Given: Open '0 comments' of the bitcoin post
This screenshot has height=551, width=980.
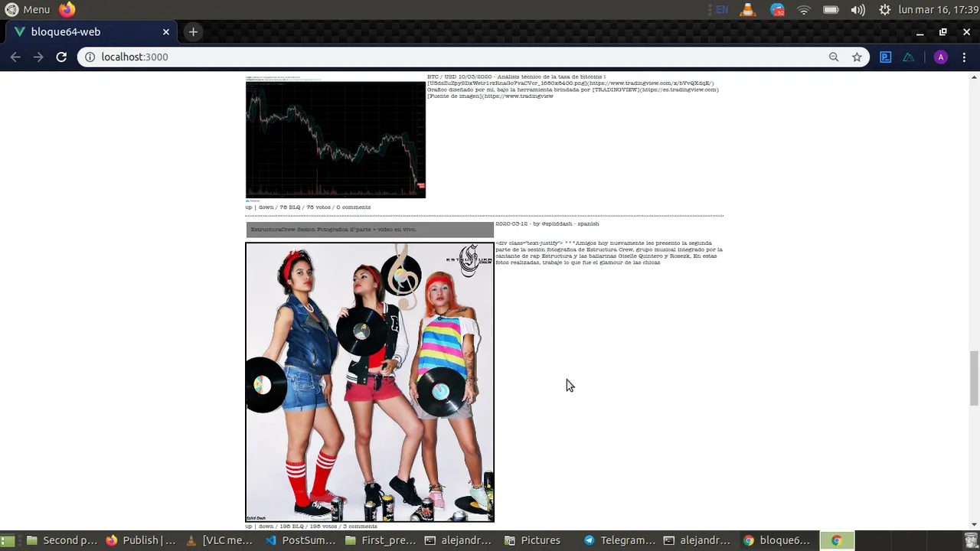Looking at the screenshot, I should coord(353,207).
